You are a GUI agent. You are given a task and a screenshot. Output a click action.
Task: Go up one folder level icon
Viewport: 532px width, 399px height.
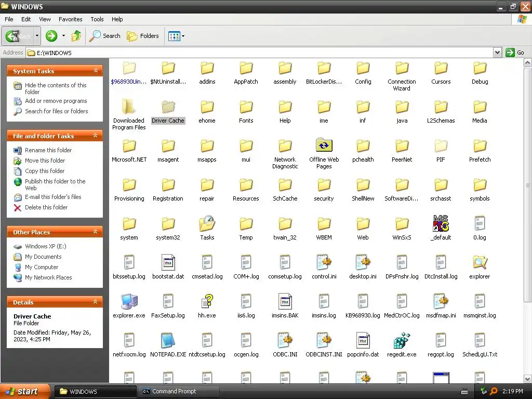pos(76,36)
